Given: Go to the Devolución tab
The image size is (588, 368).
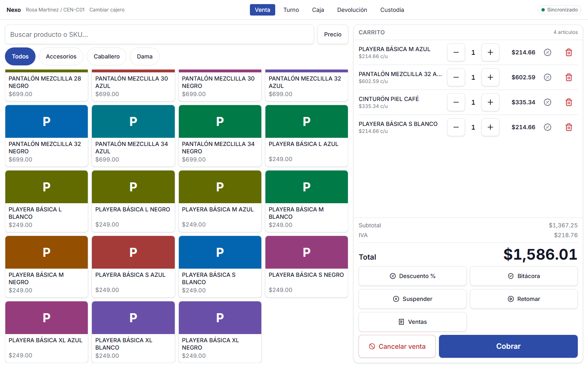Looking at the screenshot, I should tap(352, 10).
